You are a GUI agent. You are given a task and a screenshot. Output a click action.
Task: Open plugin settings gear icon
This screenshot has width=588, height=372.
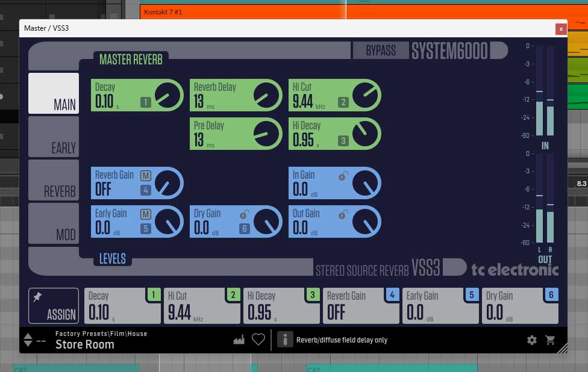coord(532,339)
